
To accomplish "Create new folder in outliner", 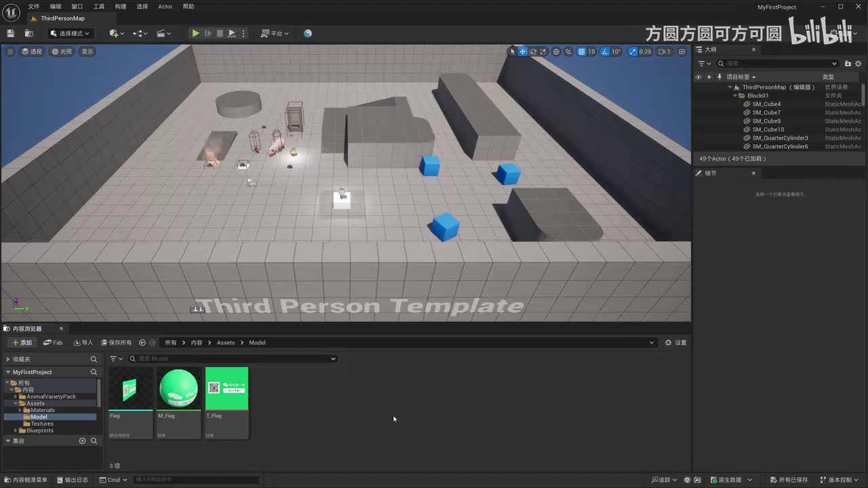I will (847, 64).
